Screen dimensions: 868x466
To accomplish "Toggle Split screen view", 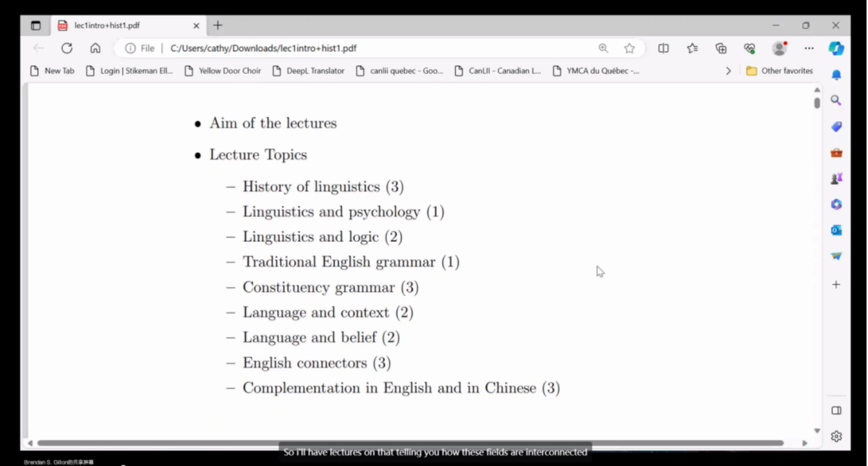I will point(663,48).
